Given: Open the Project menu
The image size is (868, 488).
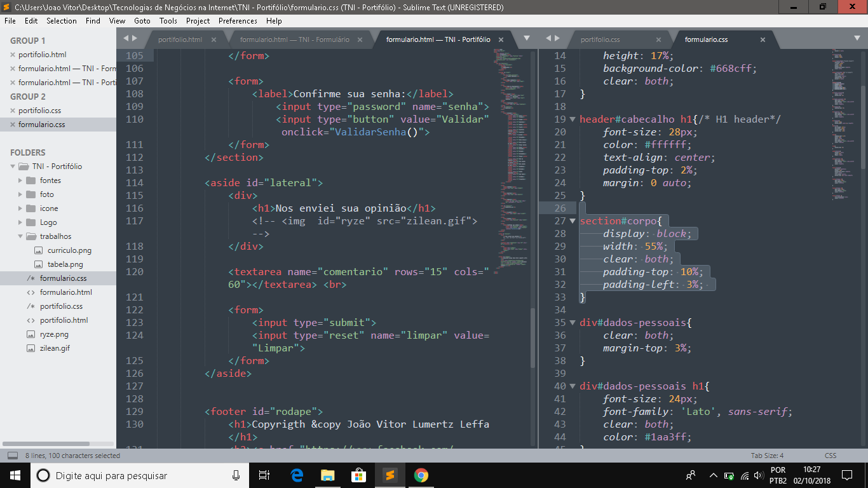Looking at the screenshot, I should coord(198,21).
